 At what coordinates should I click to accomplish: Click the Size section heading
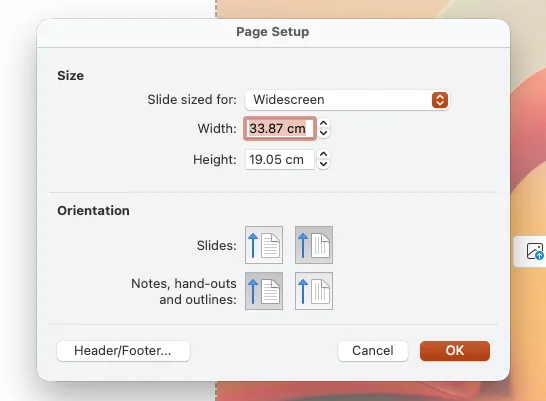(x=71, y=76)
